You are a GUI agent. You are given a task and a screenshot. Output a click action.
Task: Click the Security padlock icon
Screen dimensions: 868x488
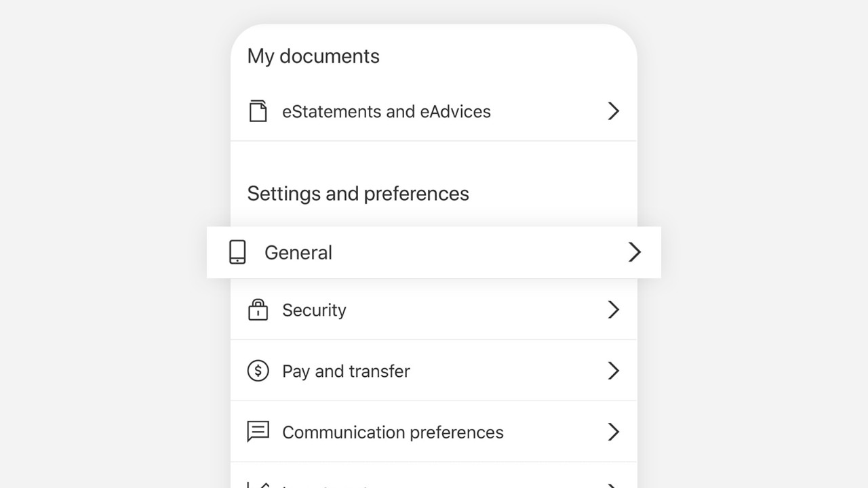coord(258,310)
